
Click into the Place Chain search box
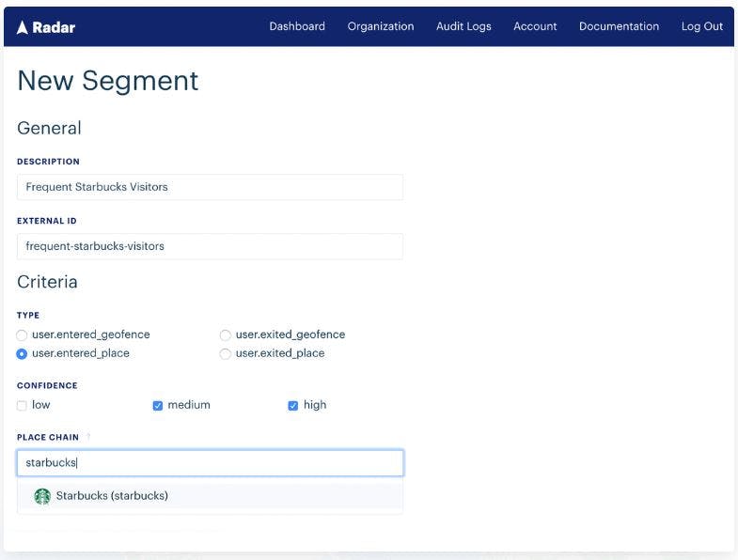click(210, 463)
